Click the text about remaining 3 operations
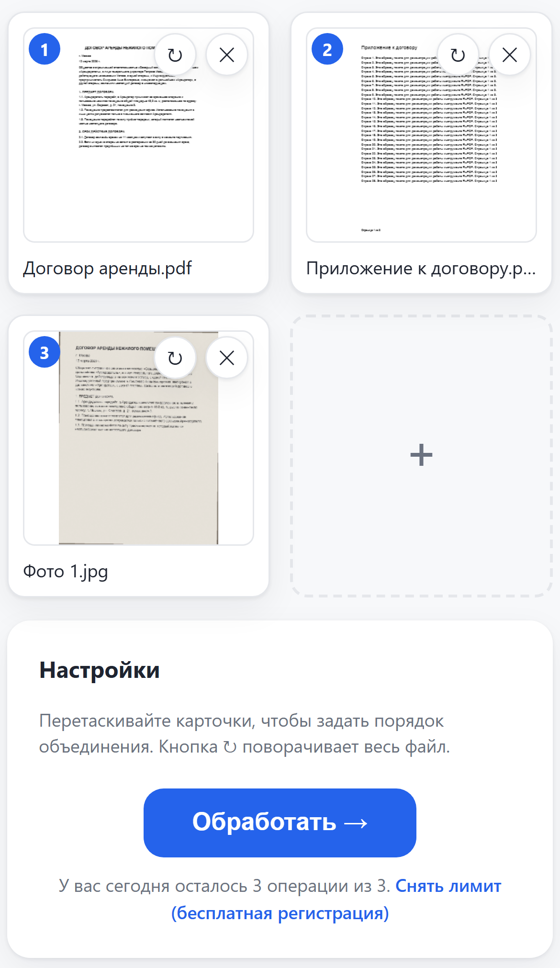This screenshot has height=968, width=560. 225,886
